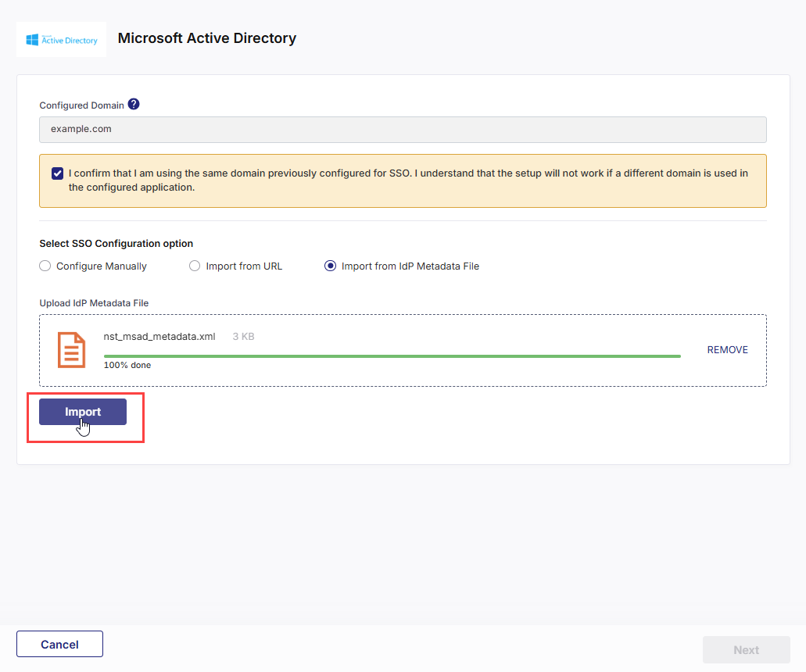Click the example.com Configured Domain field
Image resolution: width=806 pixels, height=672 pixels.
(403, 130)
